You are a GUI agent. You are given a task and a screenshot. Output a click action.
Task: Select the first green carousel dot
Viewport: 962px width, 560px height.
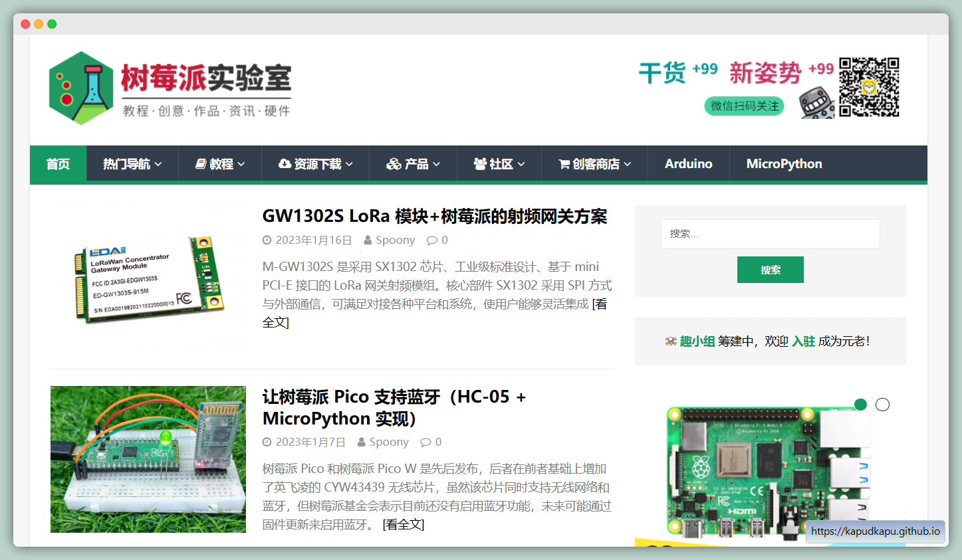point(860,405)
